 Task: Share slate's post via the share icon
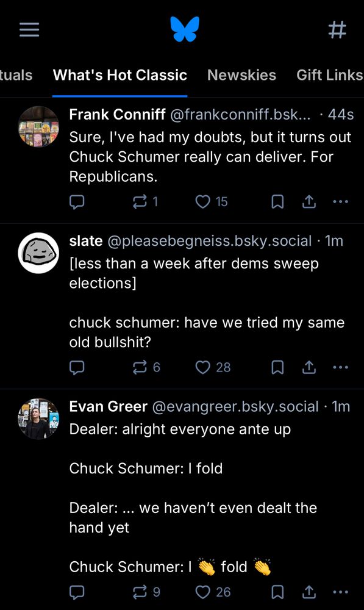[309, 367]
